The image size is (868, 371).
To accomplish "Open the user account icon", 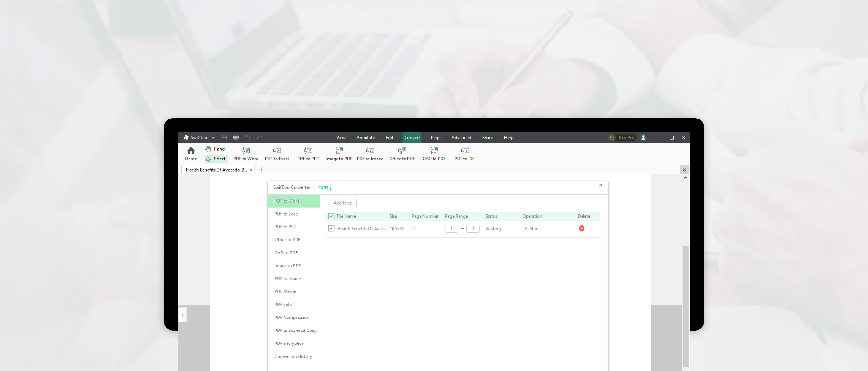I will (643, 138).
